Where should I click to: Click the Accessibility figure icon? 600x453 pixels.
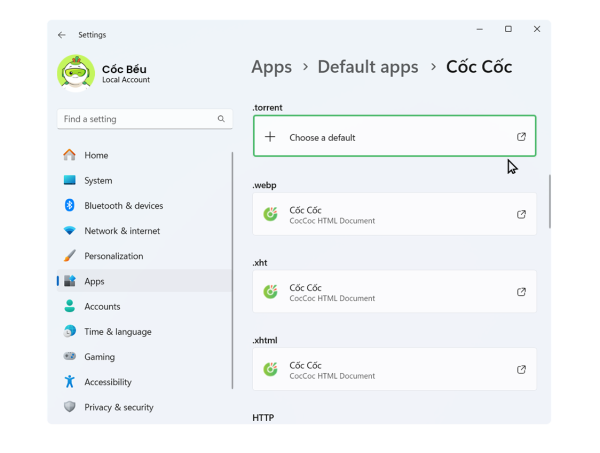[x=70, y=382]
